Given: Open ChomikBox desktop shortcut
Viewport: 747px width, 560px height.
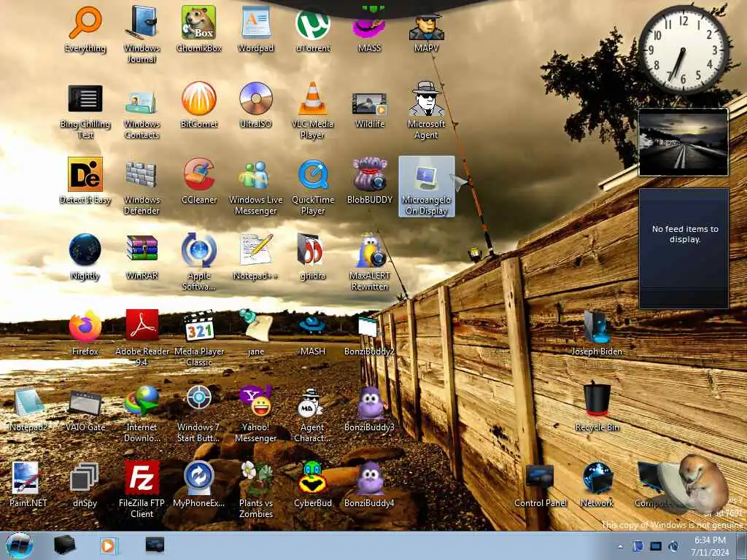Looking at the screenshot, I should [199, 30].
